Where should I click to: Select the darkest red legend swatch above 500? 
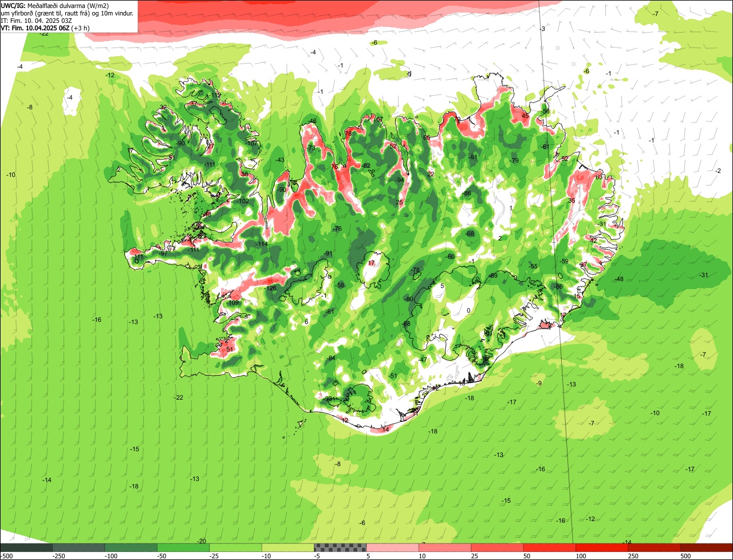coord(706,547)
